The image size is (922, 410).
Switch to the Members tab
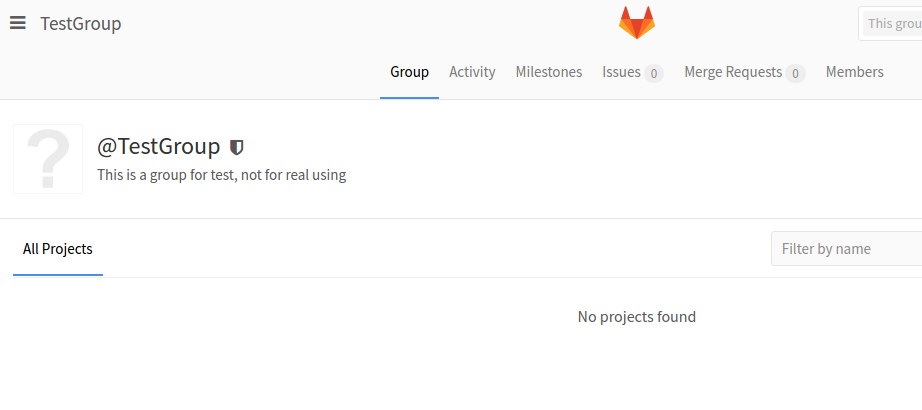click(854, 72)
